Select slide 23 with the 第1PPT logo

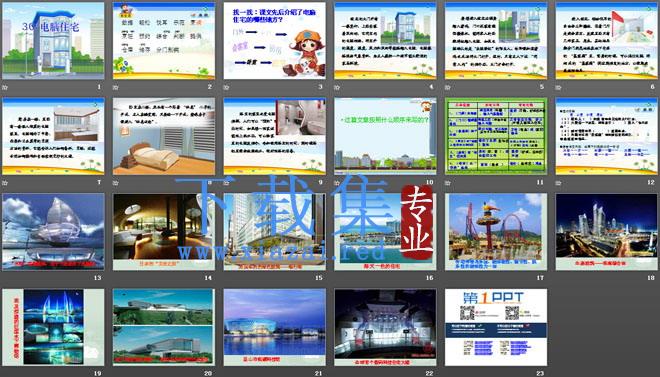[x=496, y=327]
